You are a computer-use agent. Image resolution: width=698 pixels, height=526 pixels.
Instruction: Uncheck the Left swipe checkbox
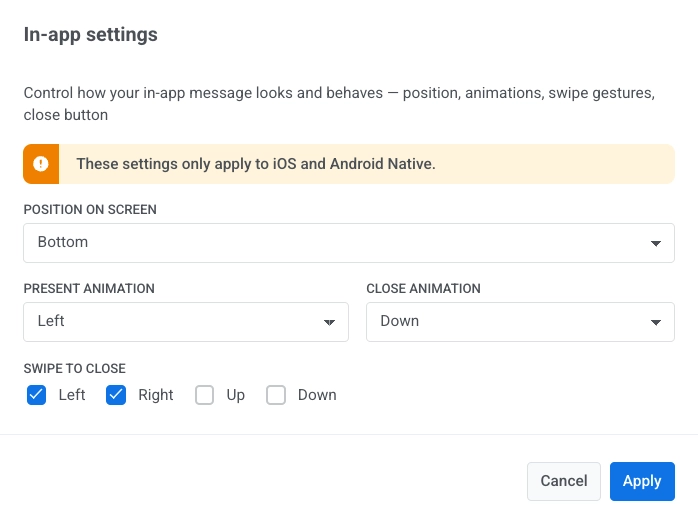click(37, 395)
